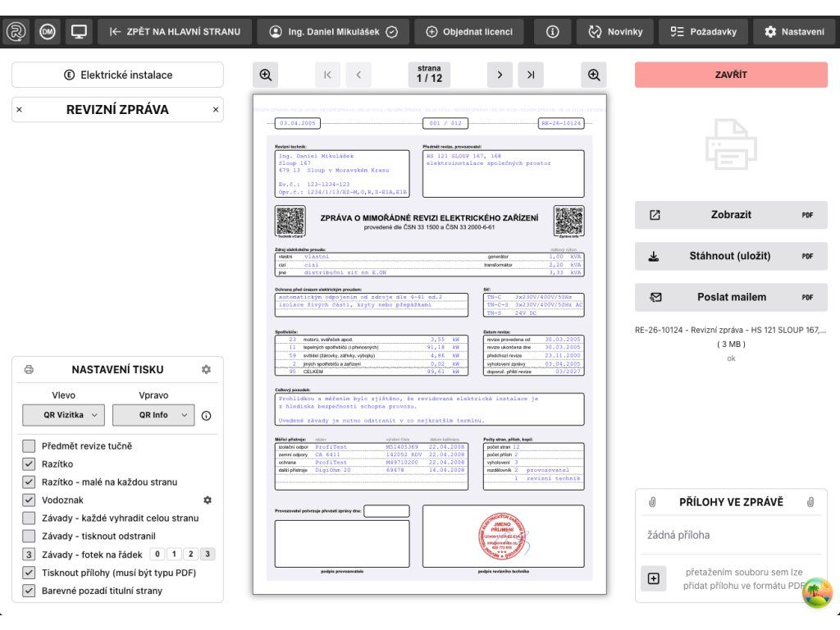The image size is (840, 630).
Task: Click the Stáhnout (uložit) PDF button
Action: pos(731,256)
